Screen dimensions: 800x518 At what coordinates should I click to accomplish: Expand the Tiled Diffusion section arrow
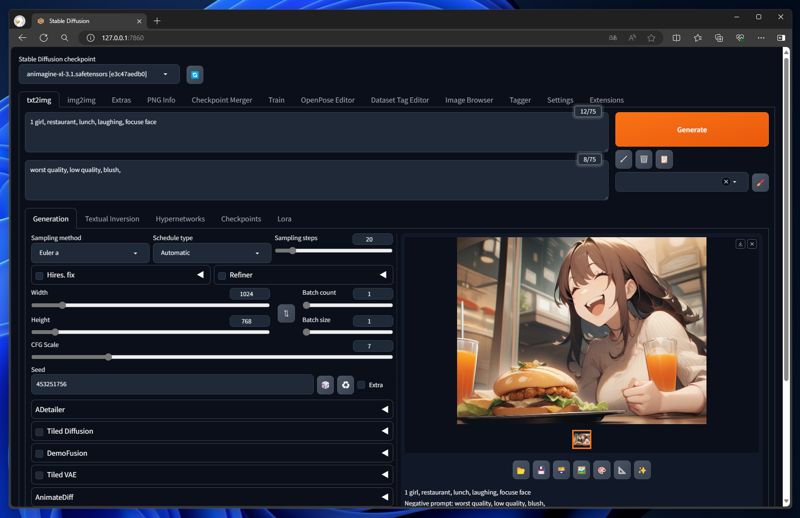pyautogui.click(x=385, y=431)
